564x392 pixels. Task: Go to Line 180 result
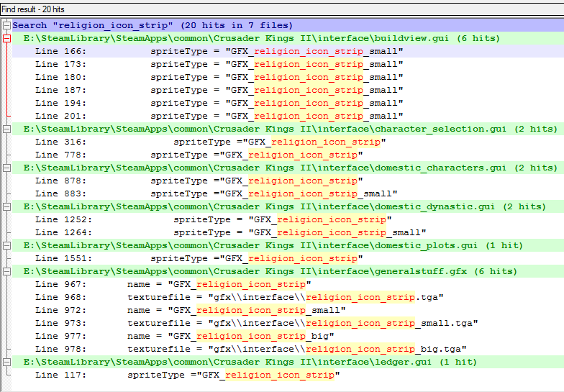point(288,78)
